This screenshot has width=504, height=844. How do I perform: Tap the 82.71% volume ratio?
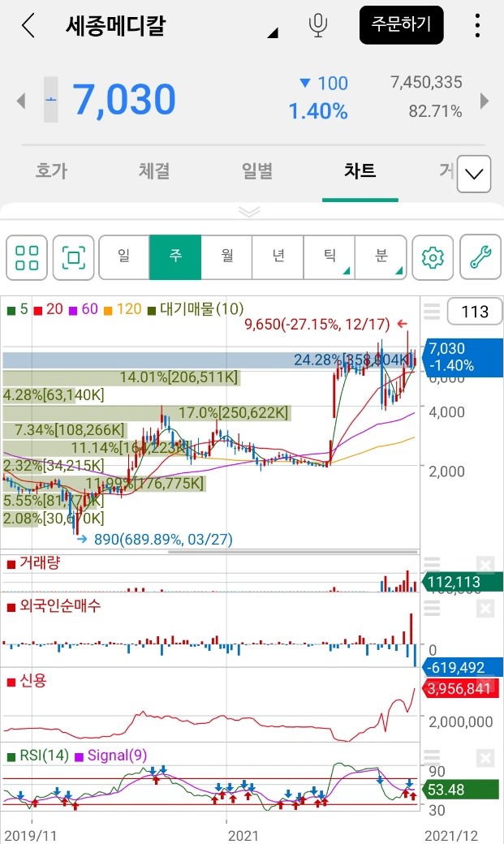point(435,111)
